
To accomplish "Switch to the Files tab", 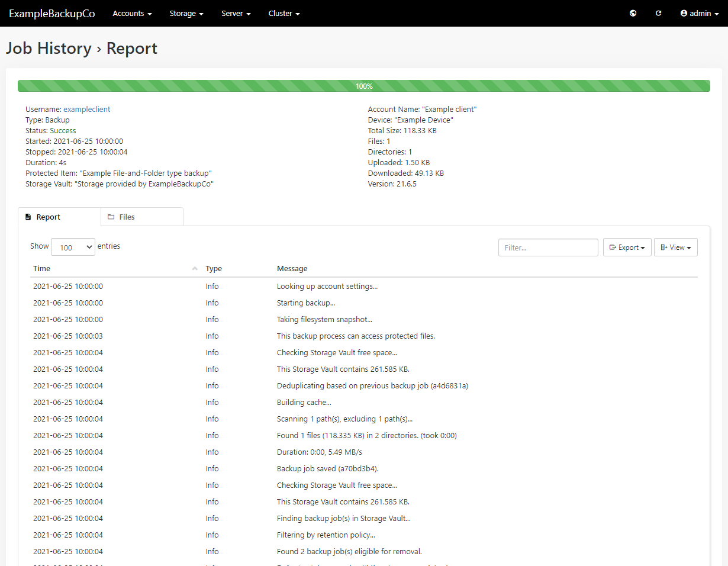I will point(141,217).
